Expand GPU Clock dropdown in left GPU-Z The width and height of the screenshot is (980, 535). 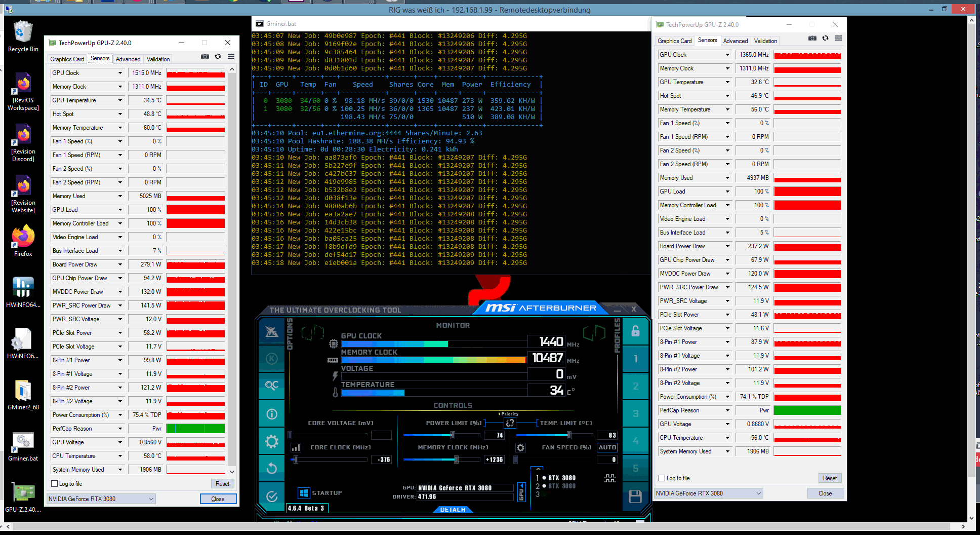[x=120, y=73]
